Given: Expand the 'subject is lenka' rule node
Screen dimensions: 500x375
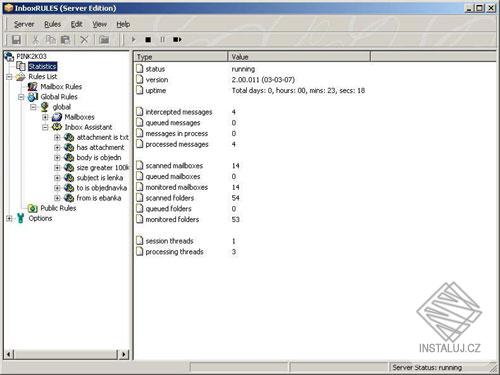Looking at the screenshot, I should coord(57,178).
